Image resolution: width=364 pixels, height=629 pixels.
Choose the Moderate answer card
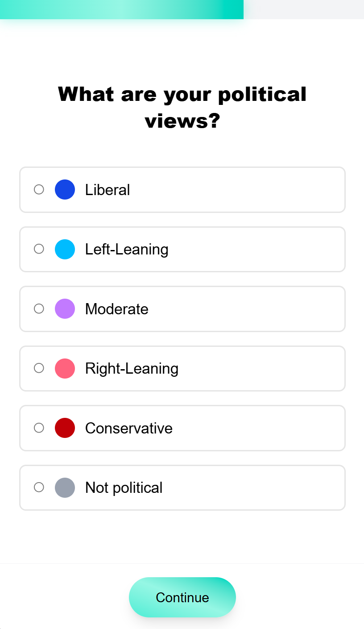click(182, 308)
